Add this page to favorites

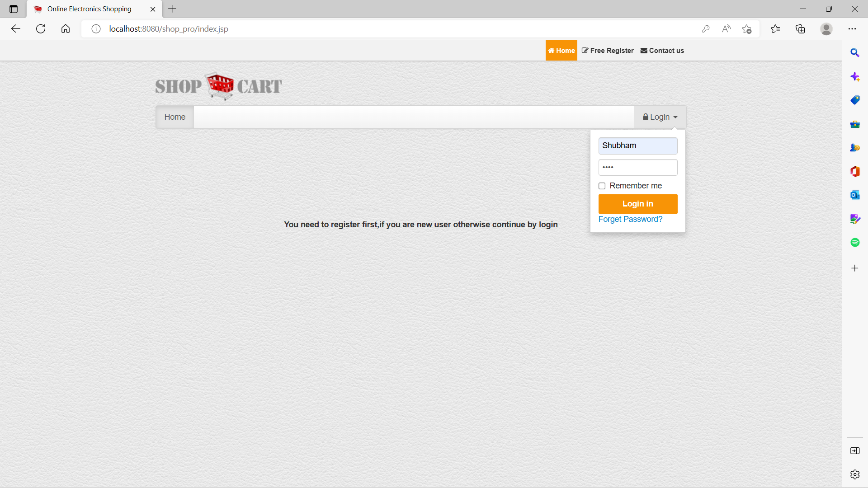coord(746,29)
